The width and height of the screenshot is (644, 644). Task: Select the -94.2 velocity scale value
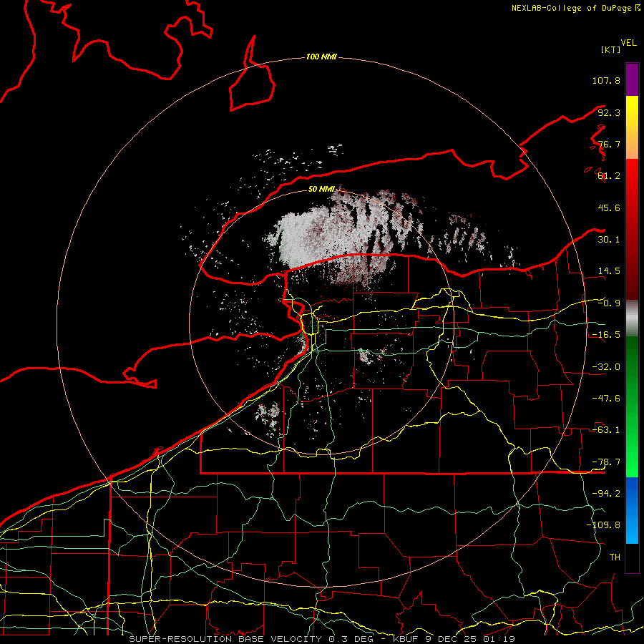tap(606, 493)
